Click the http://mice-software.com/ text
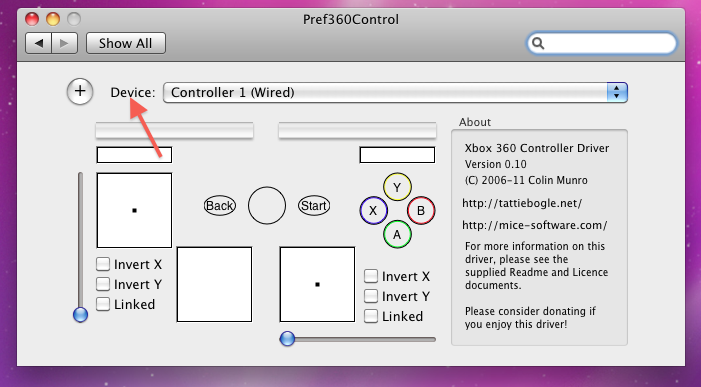 pos(535,225)
